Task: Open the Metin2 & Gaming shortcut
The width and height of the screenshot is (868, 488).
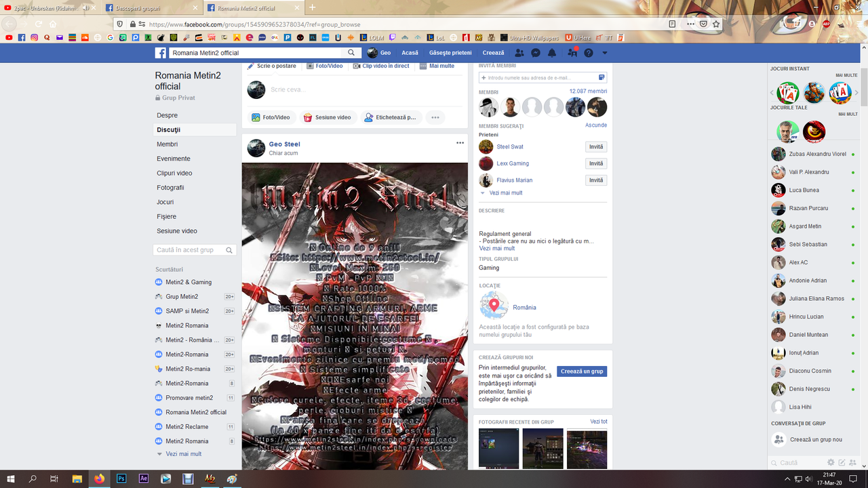Action: [x=189, y=282]
